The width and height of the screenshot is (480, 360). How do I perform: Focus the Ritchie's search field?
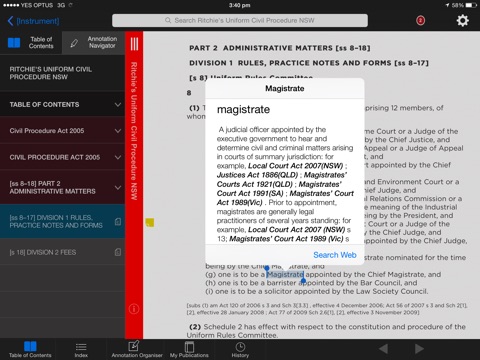[240, 20]
